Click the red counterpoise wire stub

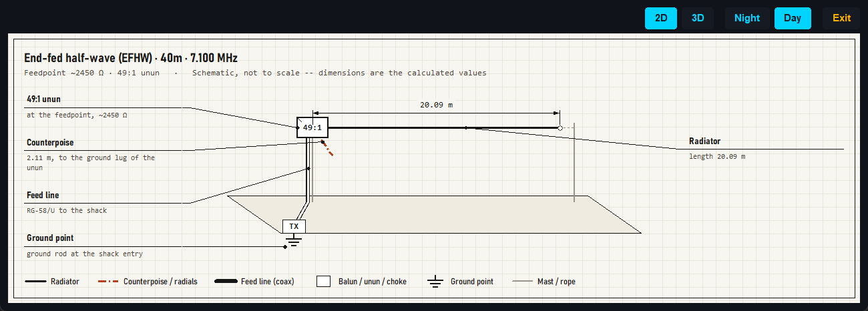pos(327,147)
